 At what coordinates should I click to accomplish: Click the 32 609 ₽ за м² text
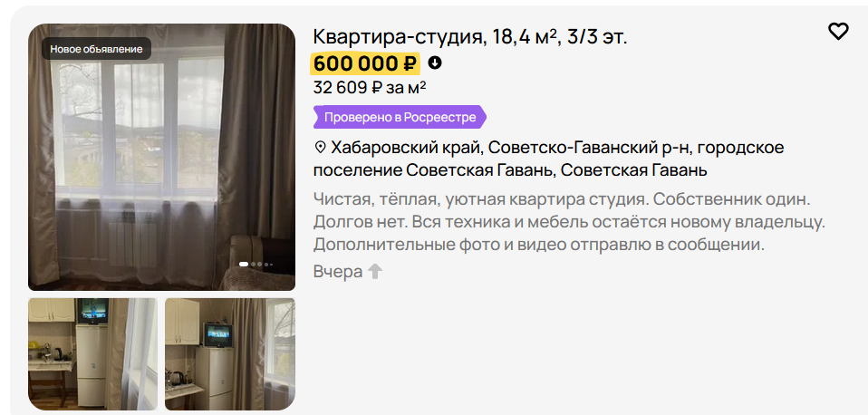[370, 87]
